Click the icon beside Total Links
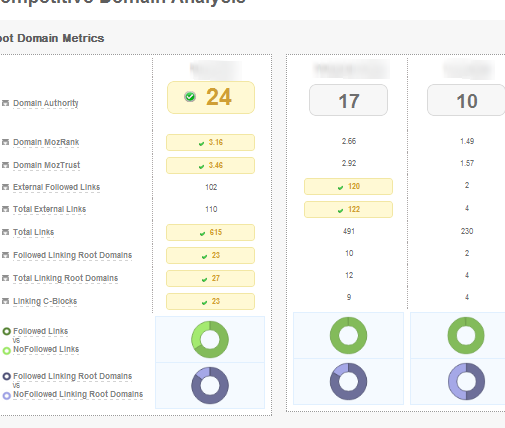Image resolution: width=505 pixels, height=428 pixels. click(x=5, y=232)
